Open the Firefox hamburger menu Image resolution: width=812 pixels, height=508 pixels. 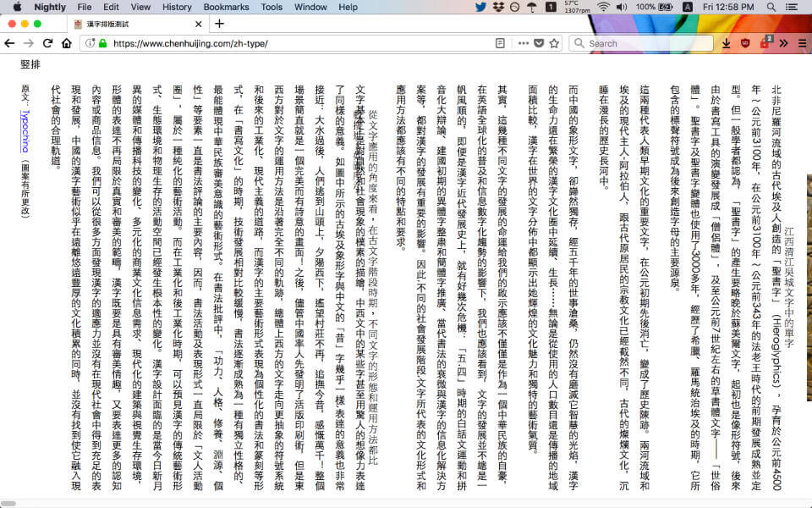[x=802, y=43]
